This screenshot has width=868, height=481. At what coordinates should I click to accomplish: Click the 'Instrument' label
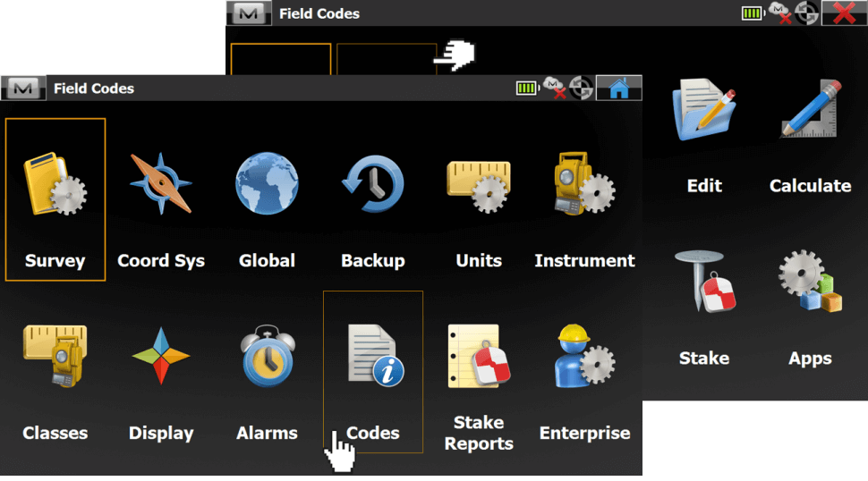pos(584,260)
